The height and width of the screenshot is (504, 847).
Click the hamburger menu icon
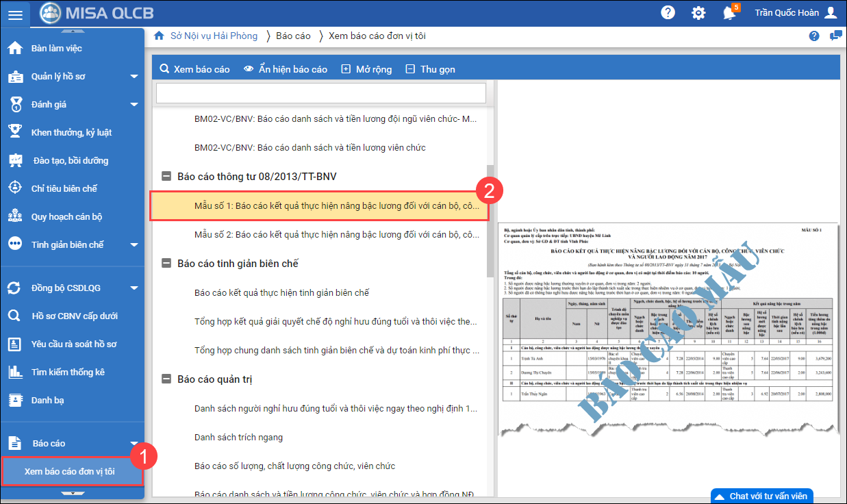pos(15,14)
